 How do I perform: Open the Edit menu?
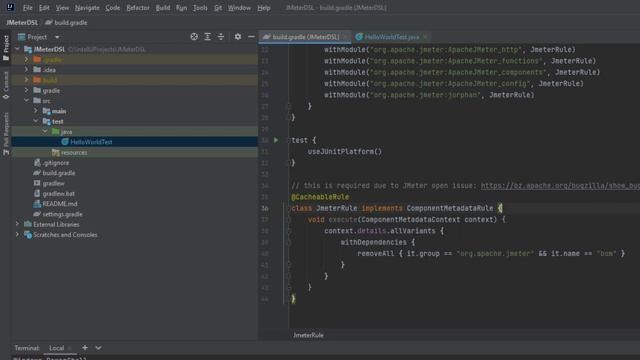[44, 8]
